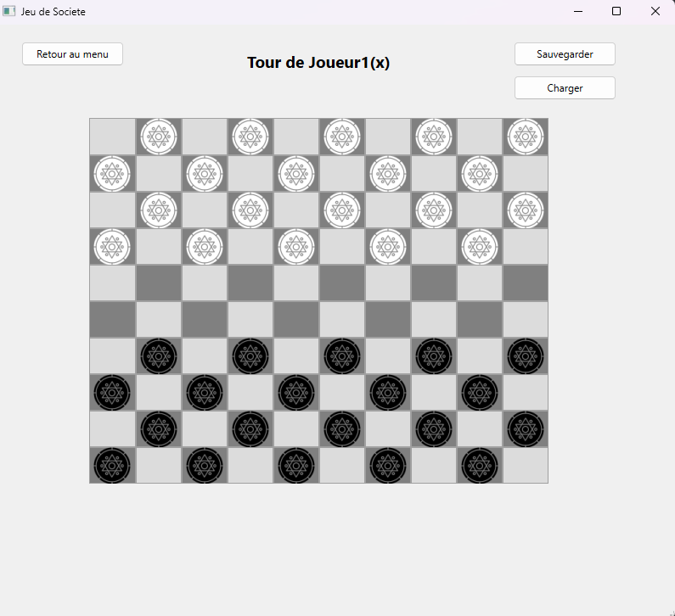Click the Jeu de Societe app icon in title bar
The image size is (675, 616).
point(9,11)
